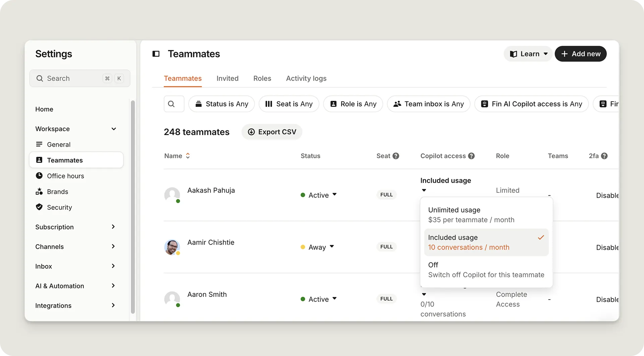
Task: Open Aakash Pahuja's Active status dropdown
Action: tap(319, 195)
